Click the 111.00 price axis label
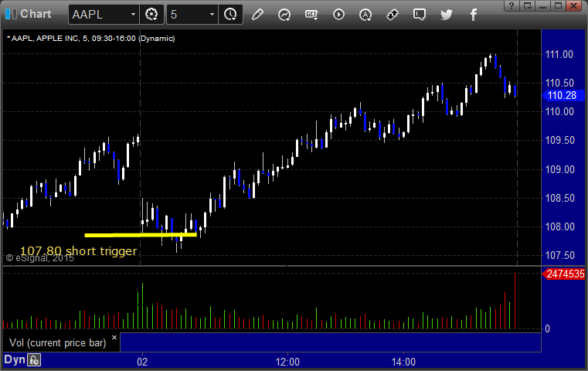 click(x=559, y=54)
